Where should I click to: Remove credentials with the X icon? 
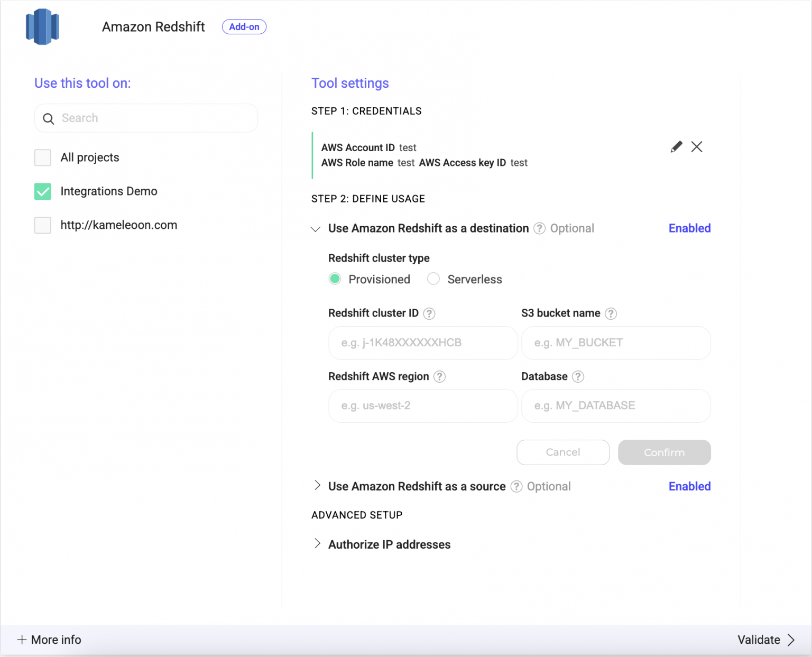(697, 147)
